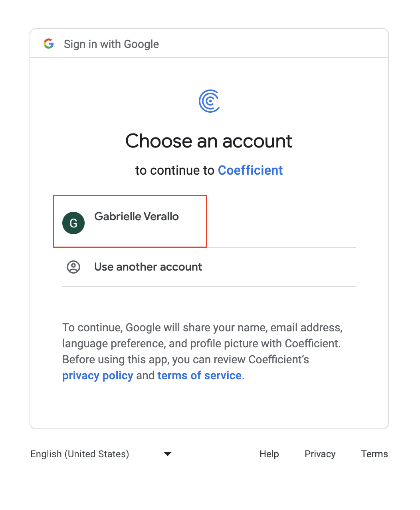This screenshot has height=510, width=420.
Task: Click the blue Coefficient spiral logo
Action: [x=209, y=101]
